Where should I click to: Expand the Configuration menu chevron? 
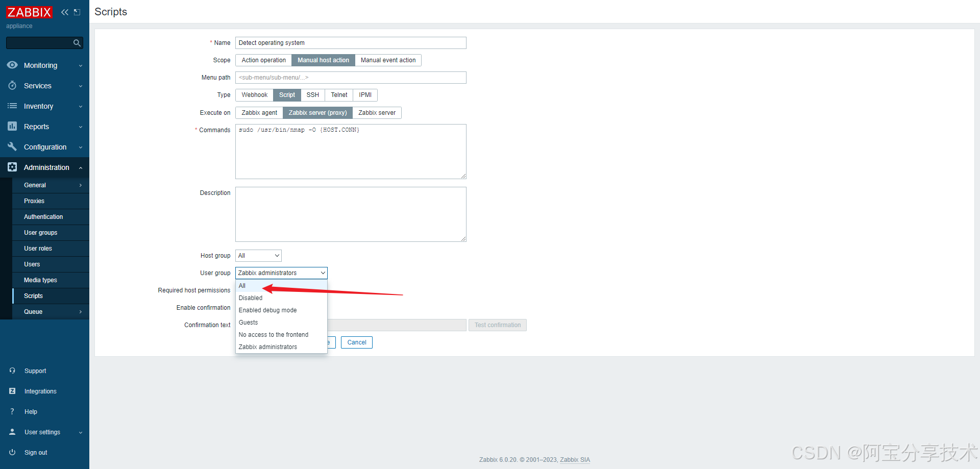pos(81,147)
